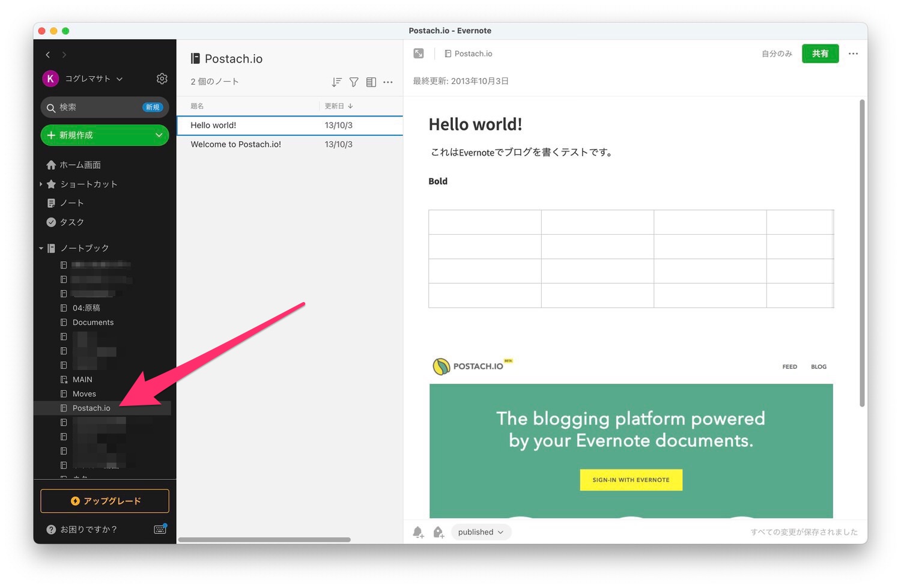
Task: Open the ノート list in sidebar
Action: coord(71,203)
